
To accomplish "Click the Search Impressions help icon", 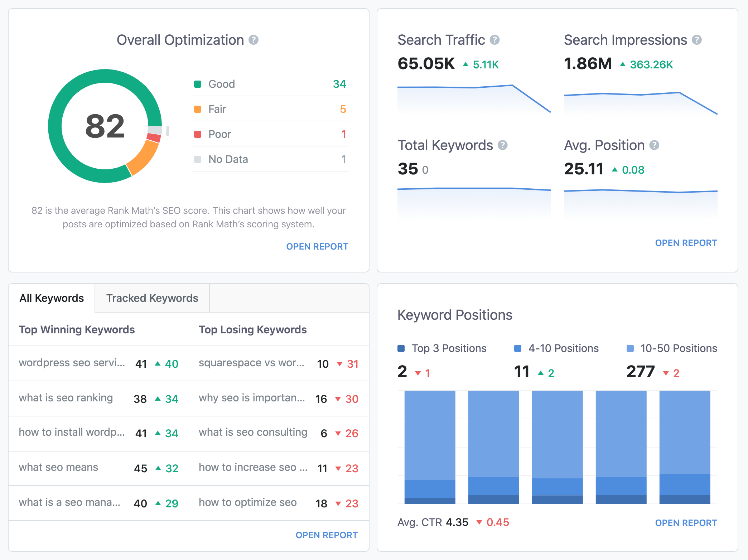I will (696, 40).
